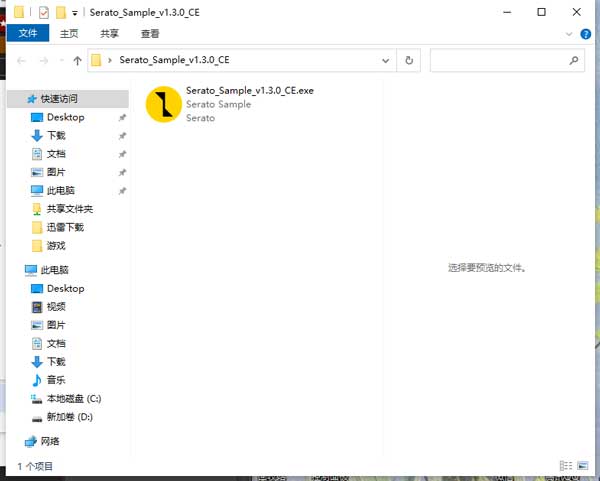600x481 pixels.
Task: Select 网络 in navigation pane
Action: tap(50, 442)
